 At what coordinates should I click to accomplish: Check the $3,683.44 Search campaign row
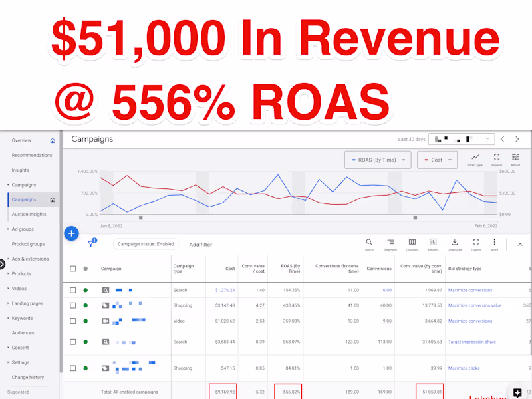point(73,342)
